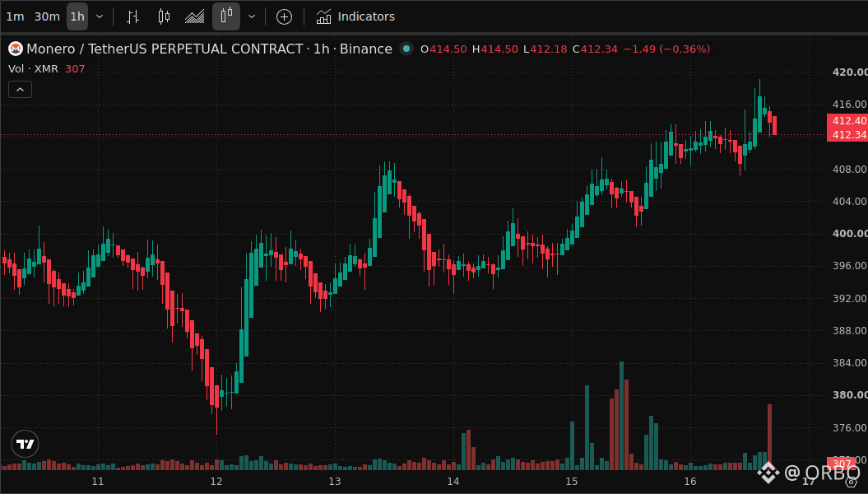The image size is (868, 494).
Task: Click the Monero / TetherUS PERPETUAL CONTRACT title
Action: coord(165,49)
